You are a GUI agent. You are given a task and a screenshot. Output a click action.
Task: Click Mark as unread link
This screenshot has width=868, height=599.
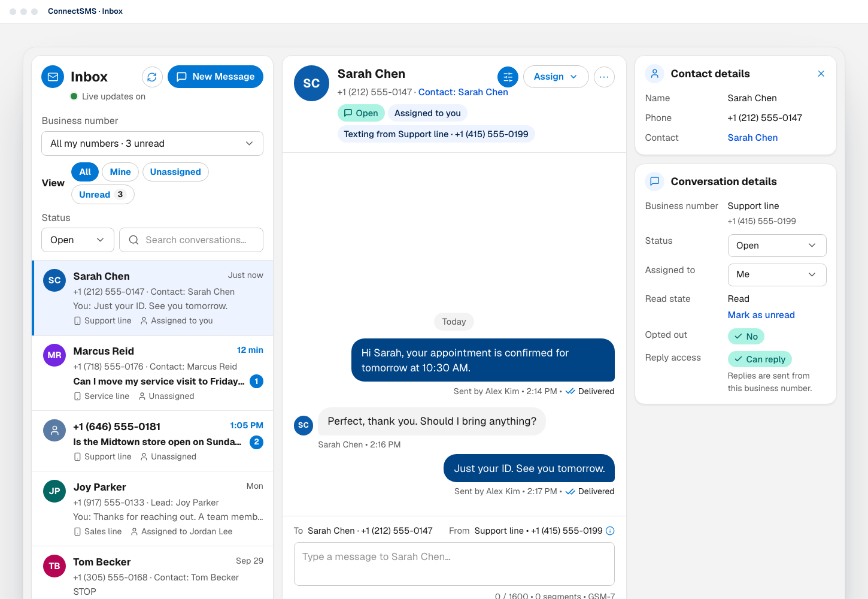[761, 315]
